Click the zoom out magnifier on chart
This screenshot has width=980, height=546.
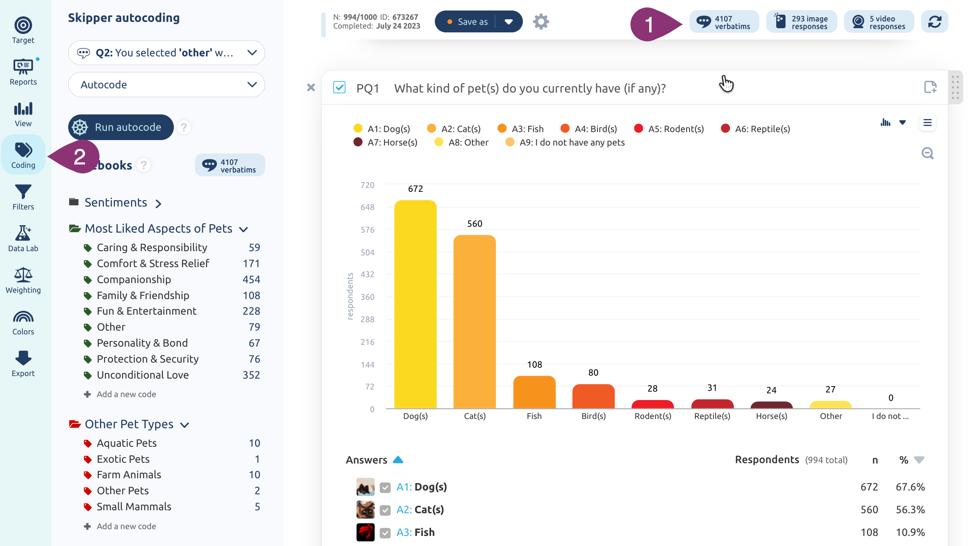[x=927, y=153]
